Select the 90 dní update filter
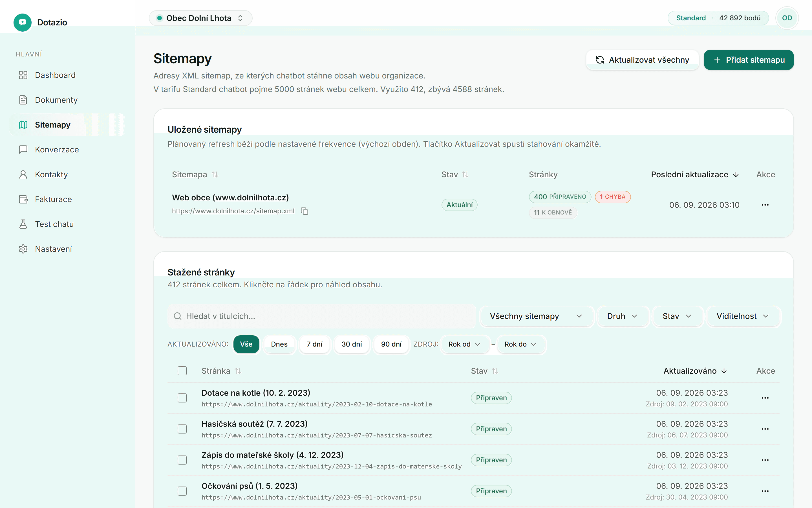The width and height of the screenshot is (812, 508). coord(391,344)
